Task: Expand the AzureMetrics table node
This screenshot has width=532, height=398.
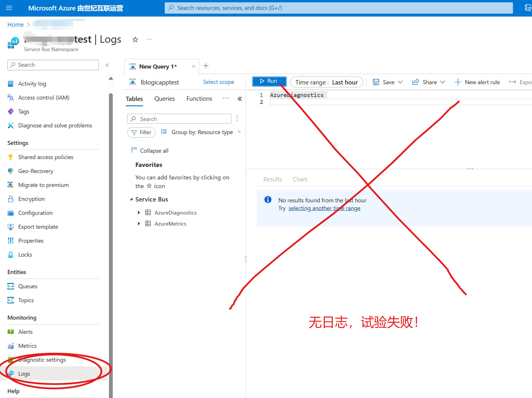Action: [139, 224]
